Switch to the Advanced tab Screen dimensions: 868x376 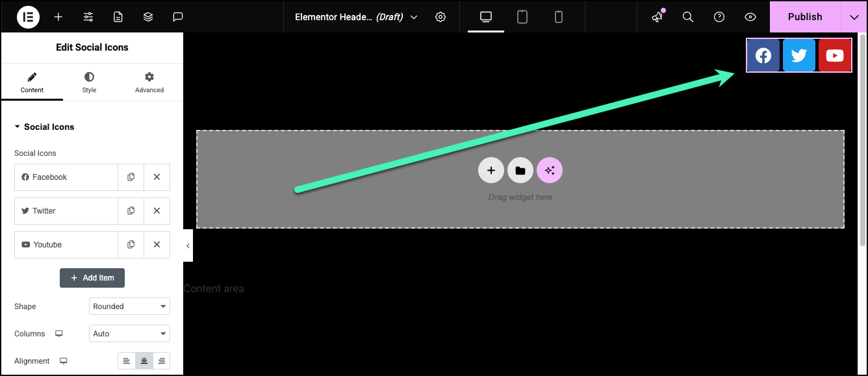point(149,82)
